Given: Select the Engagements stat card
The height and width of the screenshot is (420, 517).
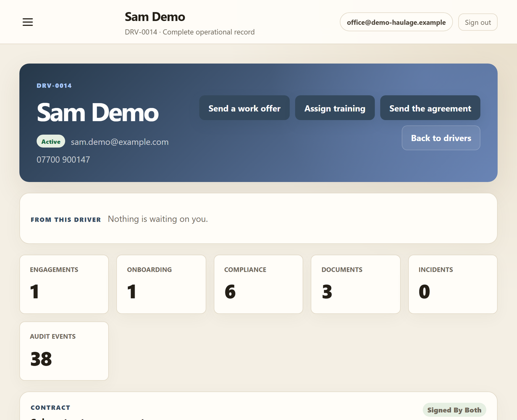Looking at the screenshot, I should [x=64, y=284].
